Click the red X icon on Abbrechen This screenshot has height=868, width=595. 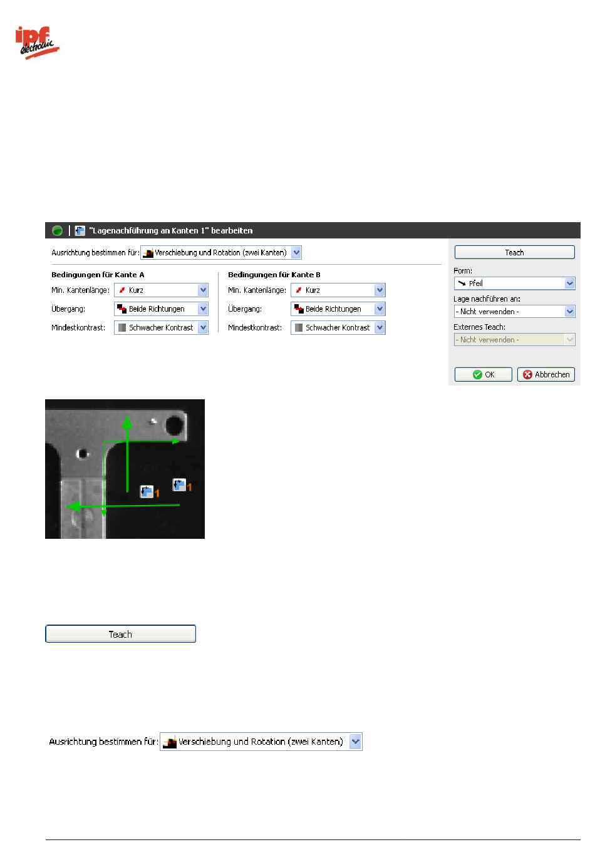(x=527, y=374)
